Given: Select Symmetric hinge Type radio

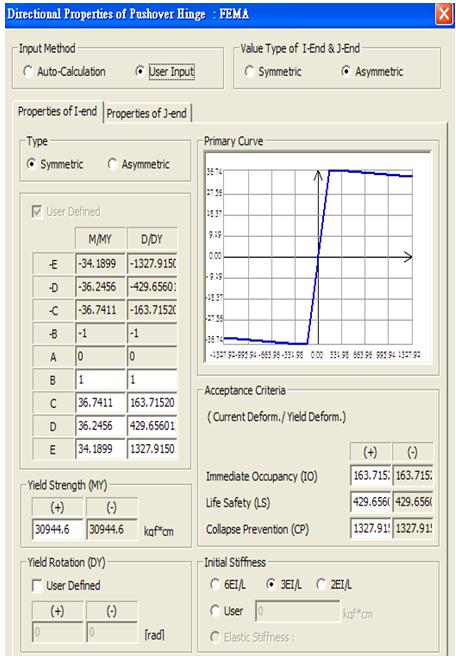Looking at the screenshot, I should [55, 164].
